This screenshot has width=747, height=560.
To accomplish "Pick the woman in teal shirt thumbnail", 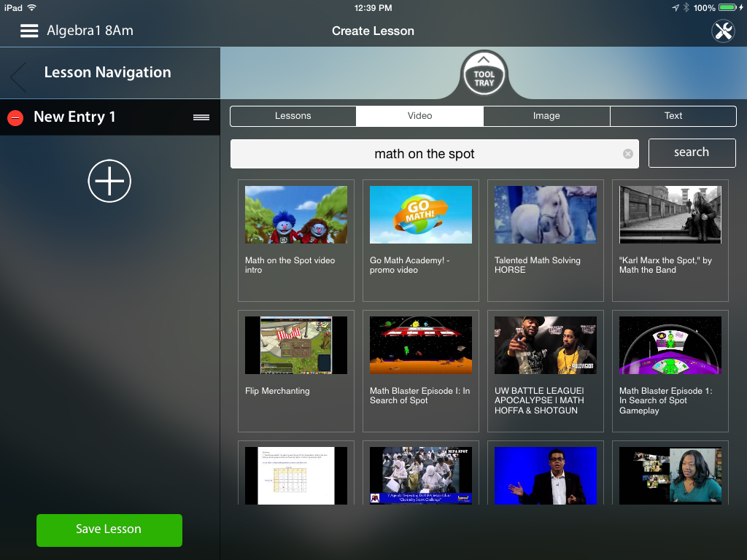I will coord(670,475).
